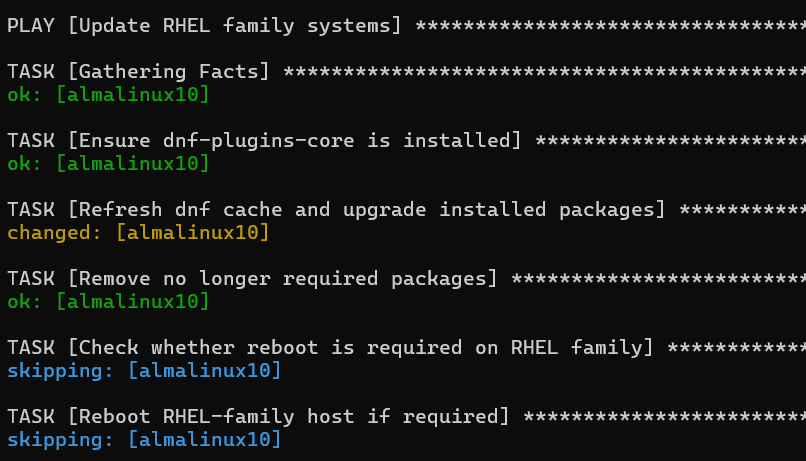Image resolution: width=806 pixels, height=461 pixels.
Task: Click the yellow "changed" status word
Action: (x=53, y=233)
